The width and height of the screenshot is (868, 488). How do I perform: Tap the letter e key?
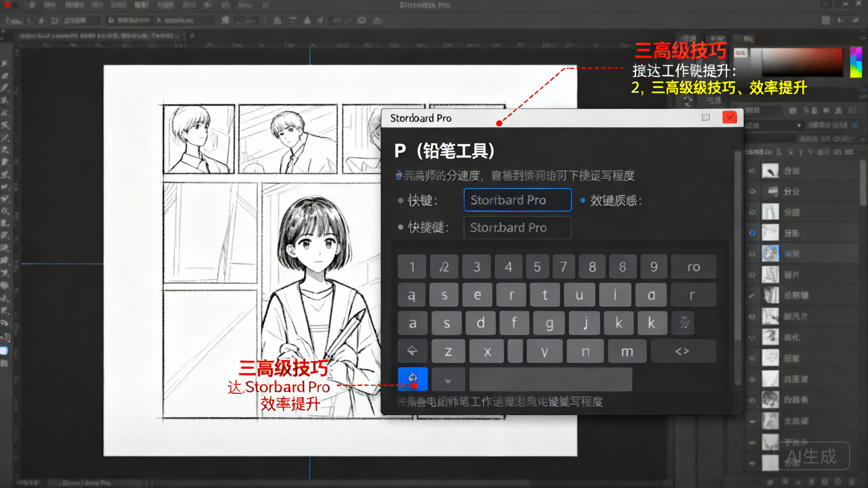click(477, 295)
